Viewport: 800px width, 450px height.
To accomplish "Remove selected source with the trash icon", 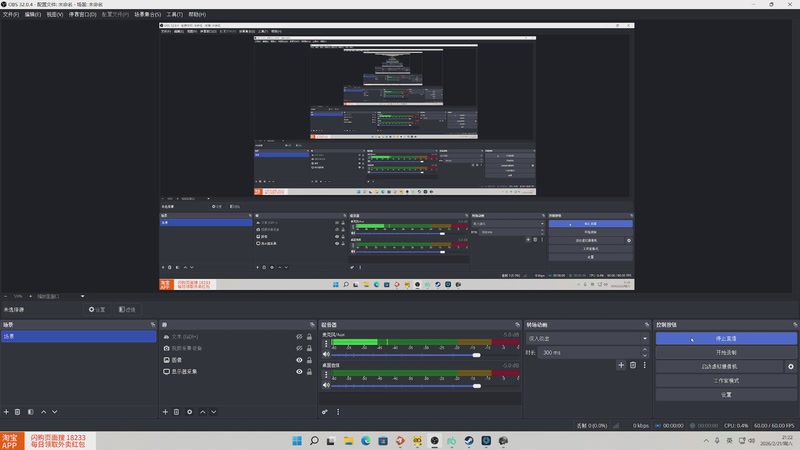I will coord(177,412).
